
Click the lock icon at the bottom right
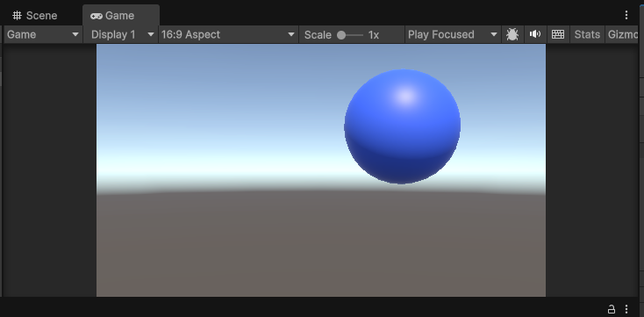[x=612, y=309]
